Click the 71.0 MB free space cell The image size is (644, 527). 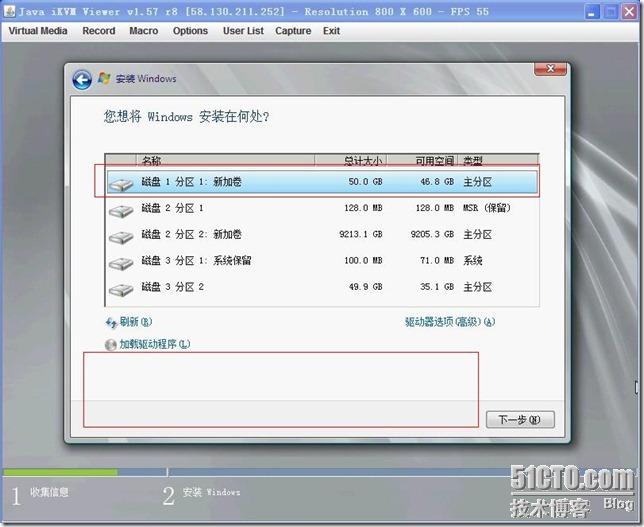click(x=437, y=260)
